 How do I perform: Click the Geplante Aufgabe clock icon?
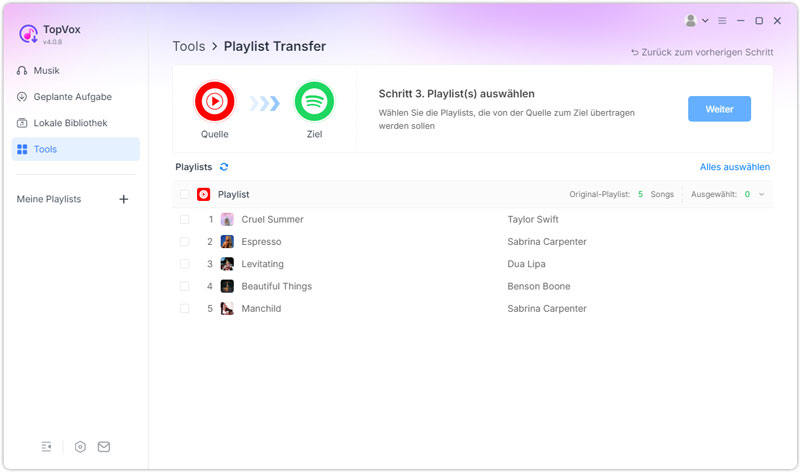click(x=22, y=96)
